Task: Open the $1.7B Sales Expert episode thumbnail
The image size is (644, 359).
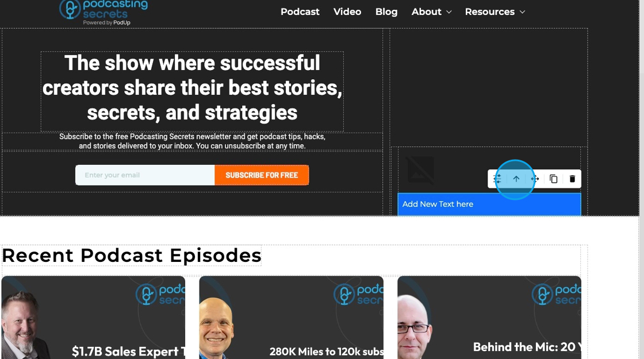Action: click(x=93, y=317)
